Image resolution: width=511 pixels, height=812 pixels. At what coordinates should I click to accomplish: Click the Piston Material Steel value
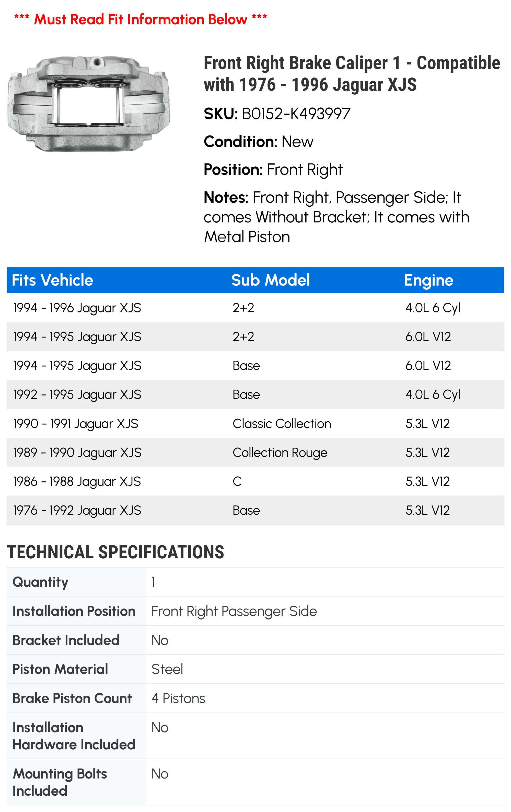click(x=167, y=669)
